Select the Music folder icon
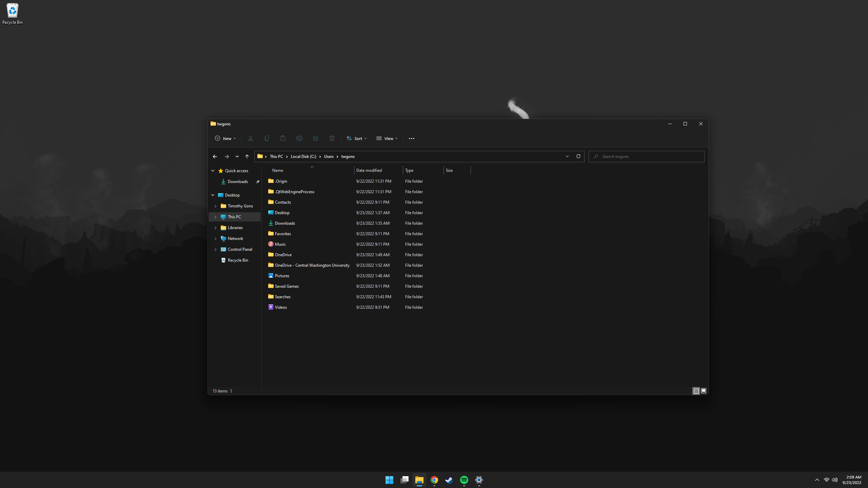This screenshot has height=488, width=868. point(271,244)
